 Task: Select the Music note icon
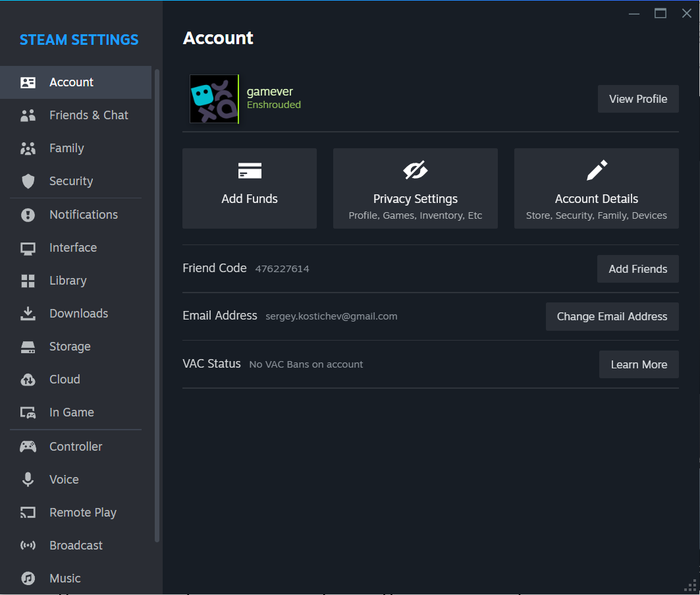coord(28,578)
